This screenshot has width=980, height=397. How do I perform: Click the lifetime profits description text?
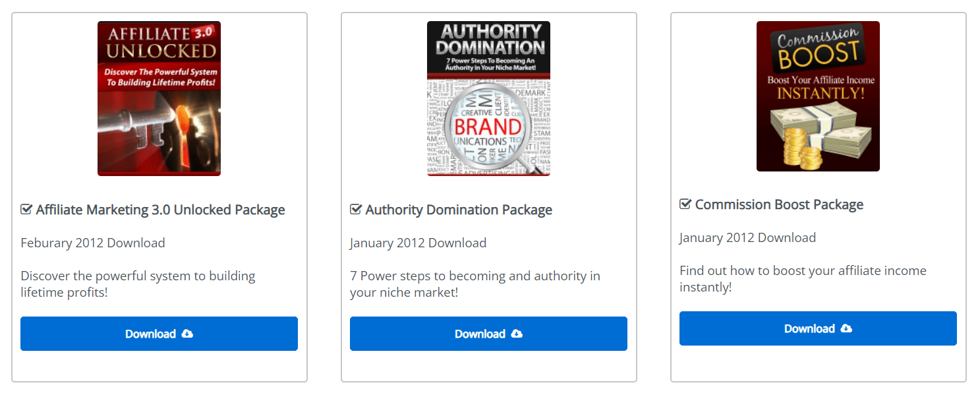138,284
